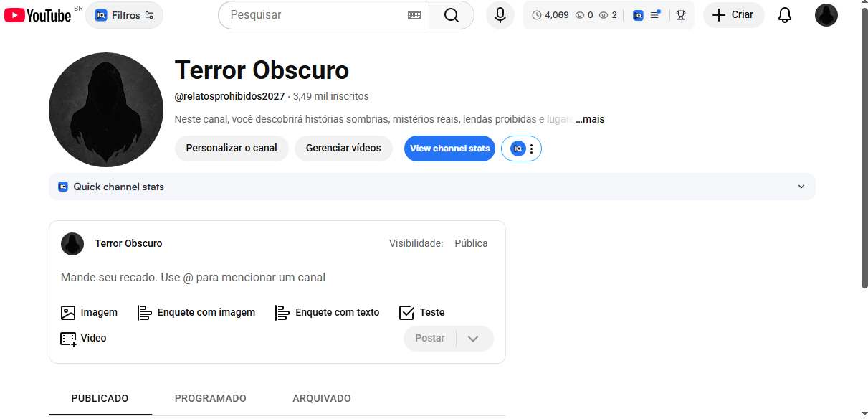Select the Imagem attachment icon
This screenshot has height=419, width=868.
coord(68,312)
